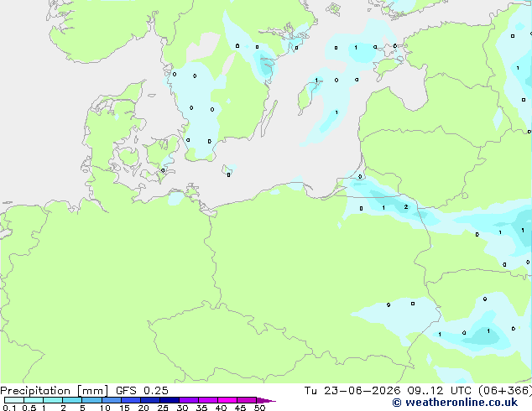The height and width of the screenshot is (411, 532).
Task: Click the 5–10 mm blue legend swatch
Action: (91, 400)
